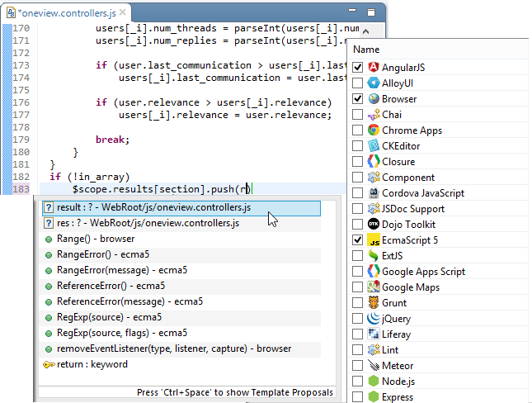This screenshot has height=403, width=532.
Task: Click the jQuery icon in list
Action: (x=374, y=318)
